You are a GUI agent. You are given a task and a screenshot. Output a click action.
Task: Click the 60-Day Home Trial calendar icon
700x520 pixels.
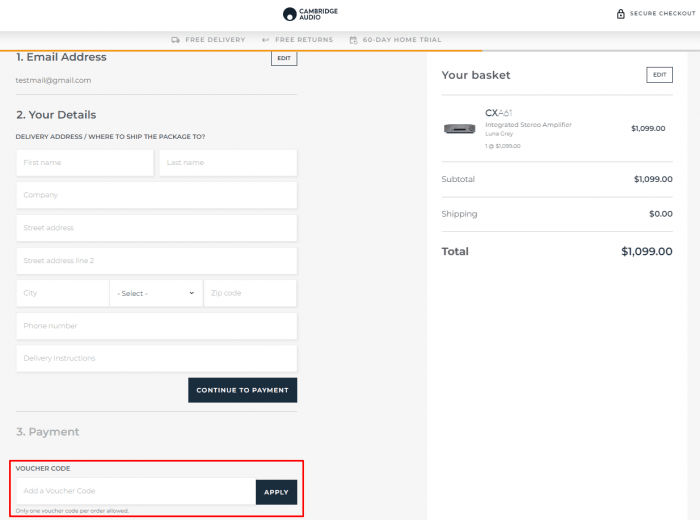pos(353,40)
